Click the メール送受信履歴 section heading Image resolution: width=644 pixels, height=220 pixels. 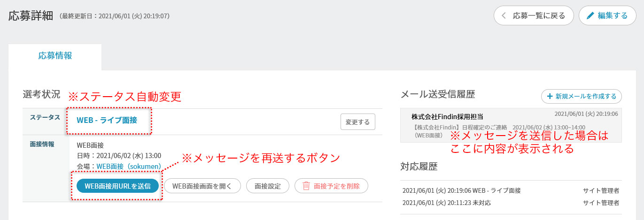438,94
